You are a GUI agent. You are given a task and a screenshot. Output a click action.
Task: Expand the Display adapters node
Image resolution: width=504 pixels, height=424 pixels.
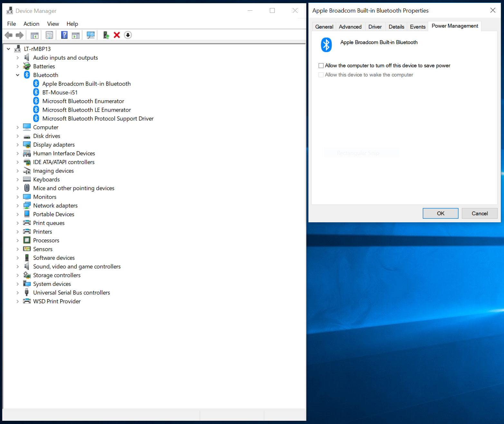18,145
